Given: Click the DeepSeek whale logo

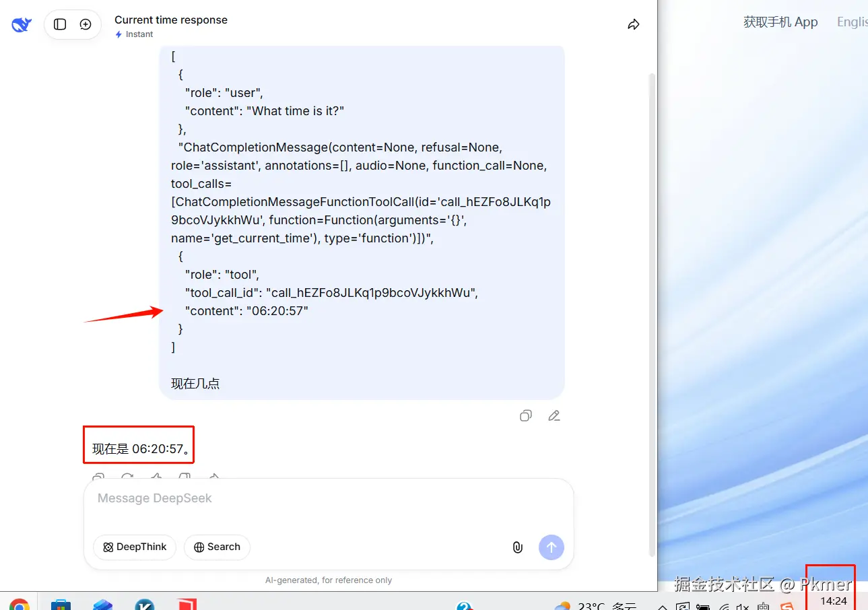Looking at the screenshot, I should pyautogui.click(x=22, y=25).
